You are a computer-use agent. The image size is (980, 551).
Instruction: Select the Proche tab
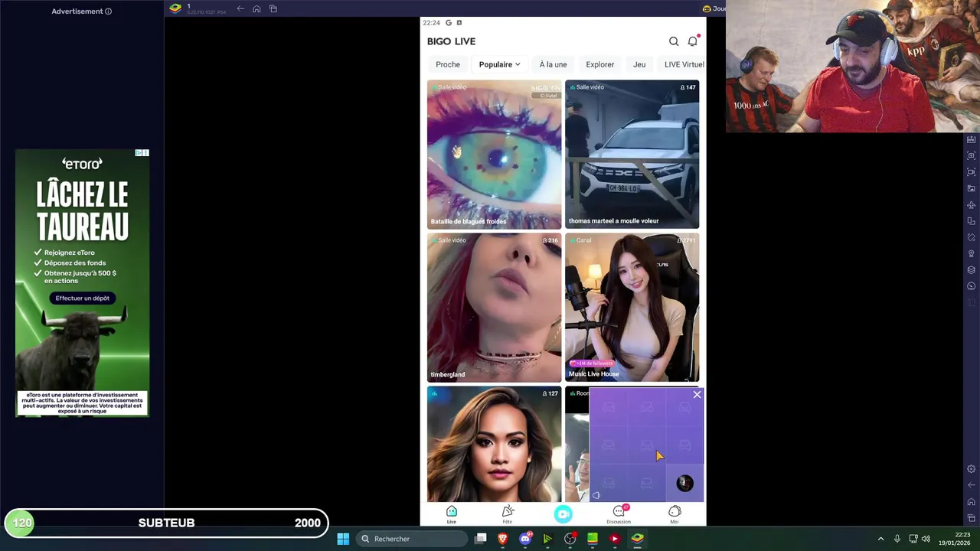[x=448, y=64]
